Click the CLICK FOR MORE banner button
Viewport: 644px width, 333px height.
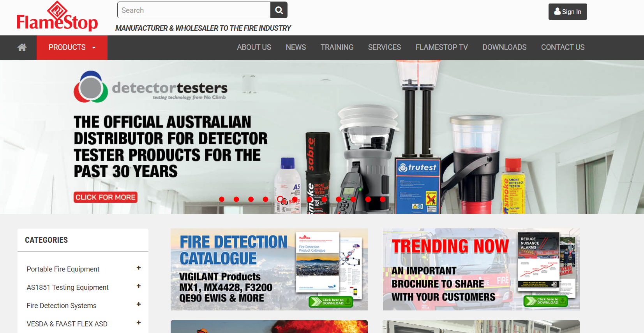coord(106,197)
